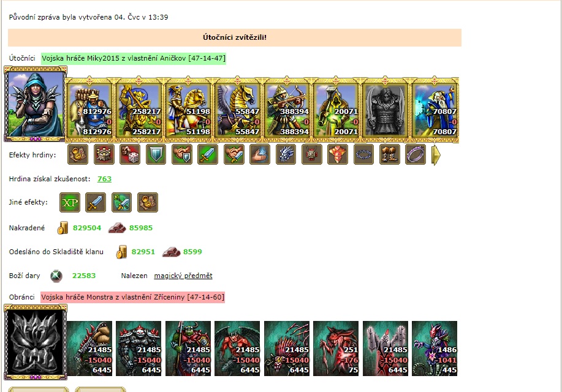Image resolution: width=562 pixels, height=392 pixels.
Task: Click the clan warehouse ore icon near 8599
Action: 172,252
